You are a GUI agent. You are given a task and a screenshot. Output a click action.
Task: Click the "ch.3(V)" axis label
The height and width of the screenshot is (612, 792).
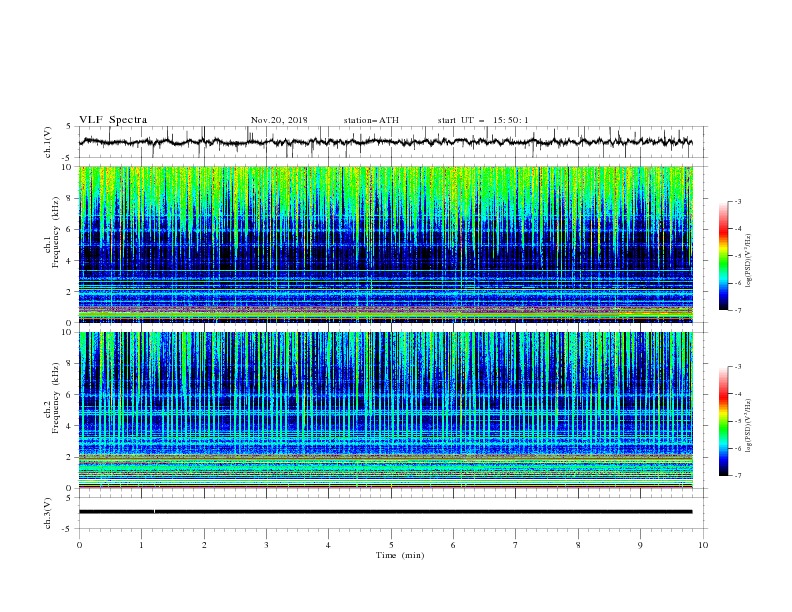[x=48, y=513]
